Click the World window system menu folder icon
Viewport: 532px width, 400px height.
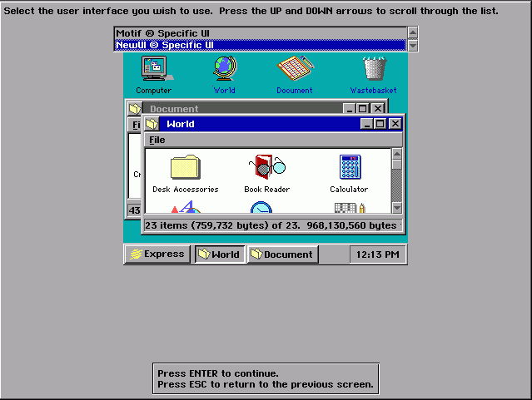tap(152, 124)
